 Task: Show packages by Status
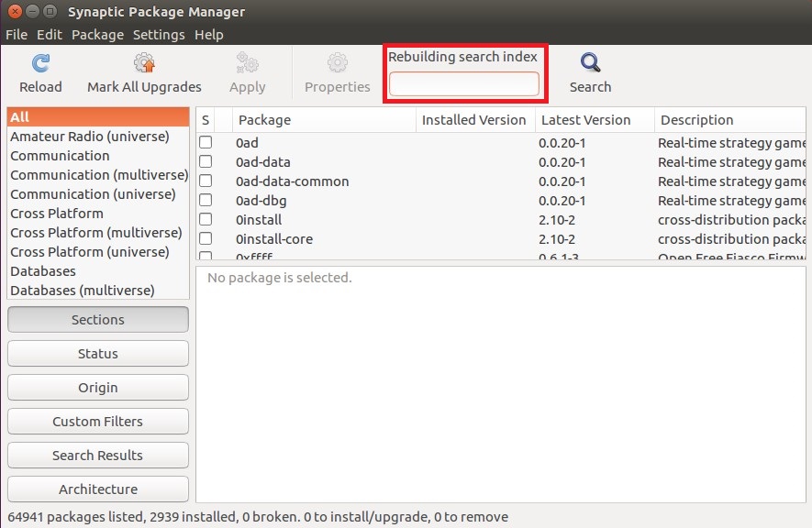point(98,354)
